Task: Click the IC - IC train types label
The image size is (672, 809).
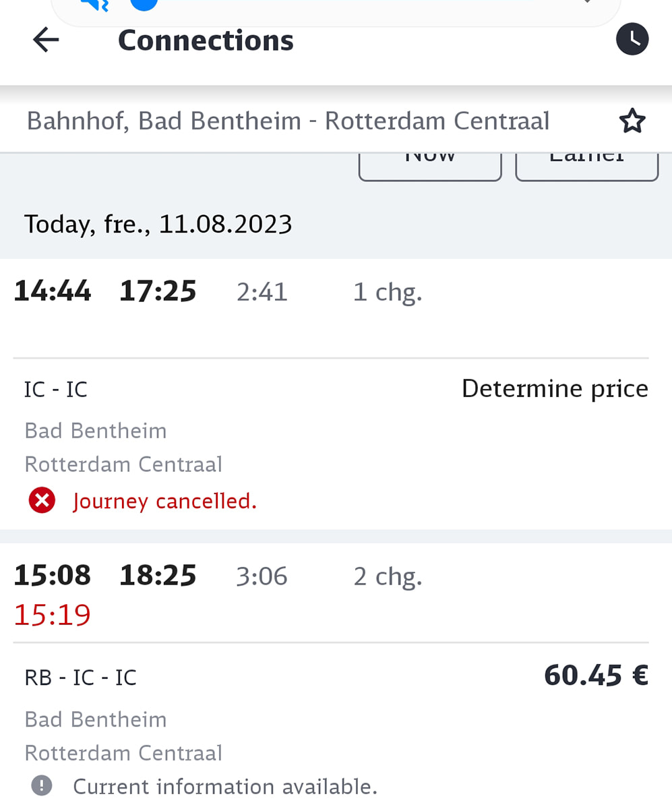Action: click(56, 390)
